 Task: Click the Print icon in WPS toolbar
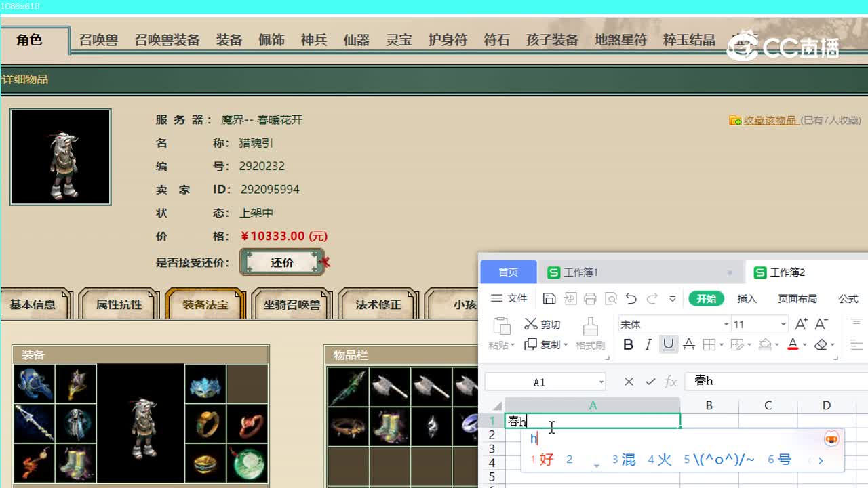click(590, 299)
